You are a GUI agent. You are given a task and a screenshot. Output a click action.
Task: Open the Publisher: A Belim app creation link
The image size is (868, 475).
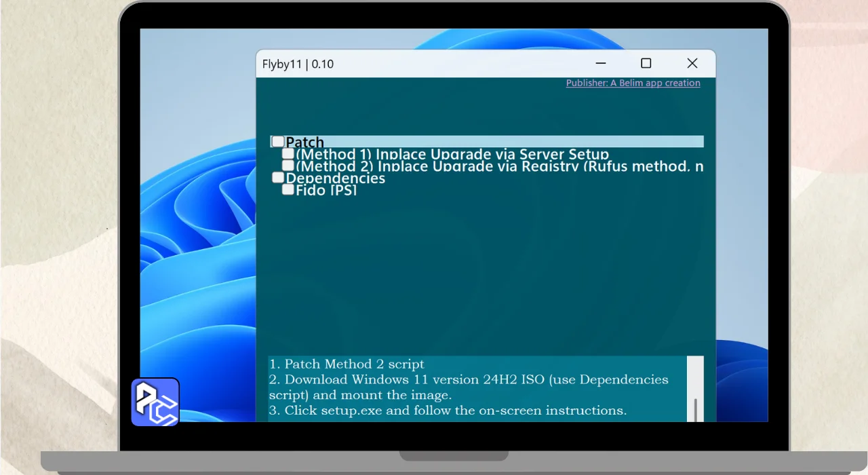(x=633, y=83)
